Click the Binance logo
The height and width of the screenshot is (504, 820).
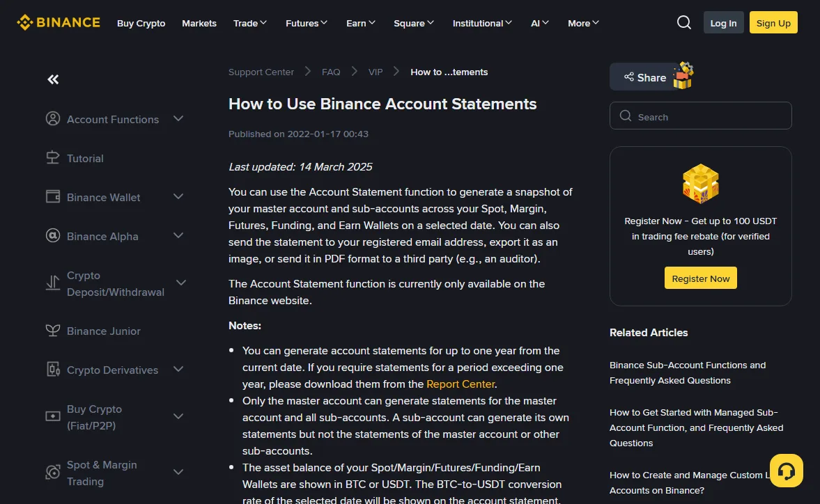point(58,22)
